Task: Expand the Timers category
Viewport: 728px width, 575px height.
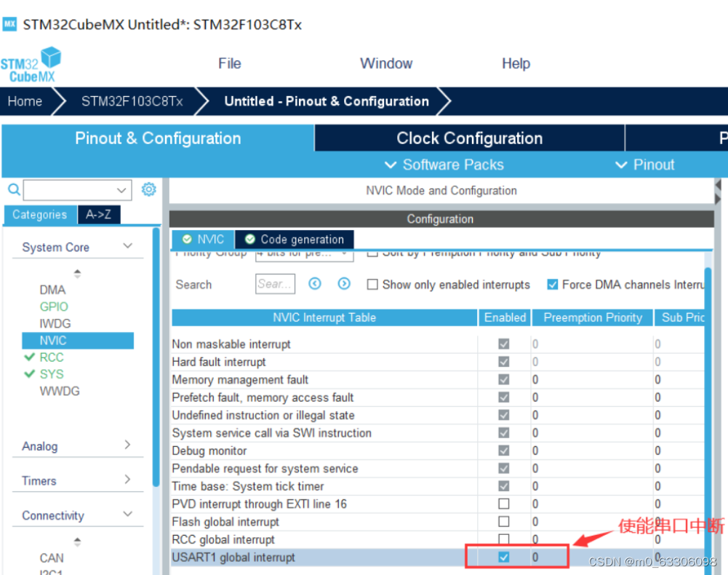Action: point(128,479)
